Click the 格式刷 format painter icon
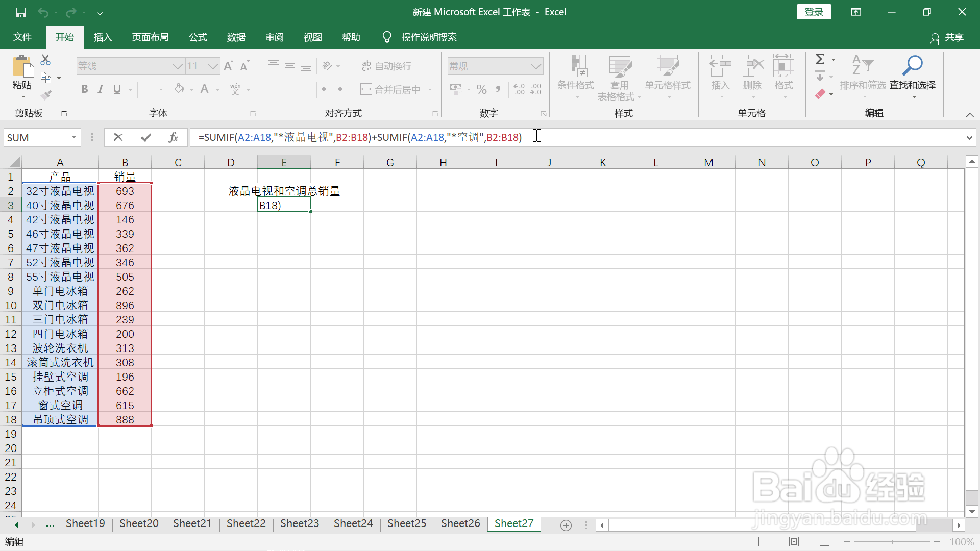This screenshot has height=551, width=980. pos(45,94)
